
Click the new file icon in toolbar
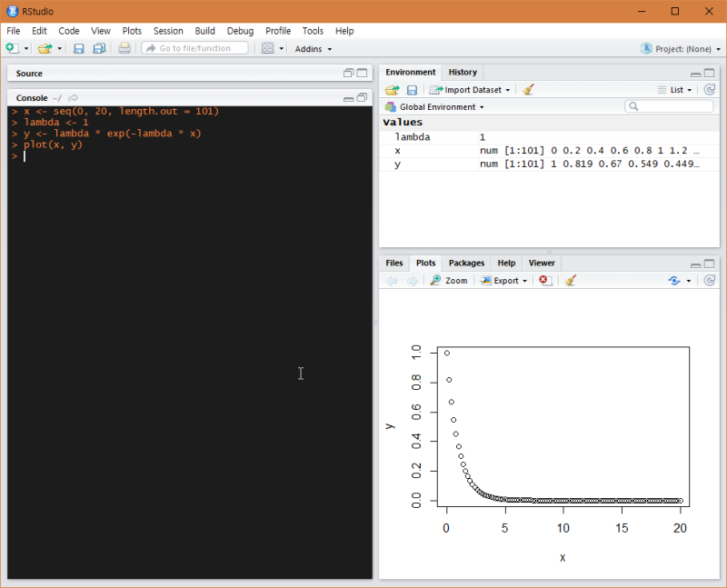13,48
